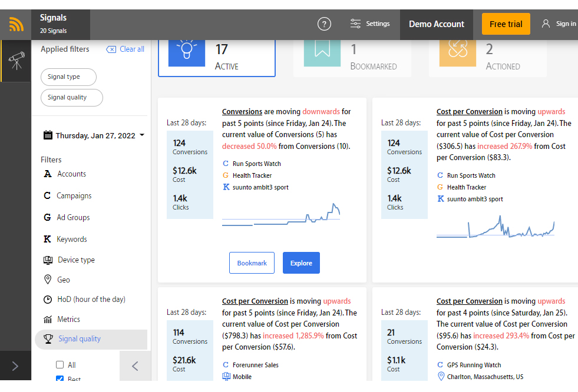Open the help question mark icon
Viewport: 578px width, 392px height.
pyautogui.click(x=324, y=24)
